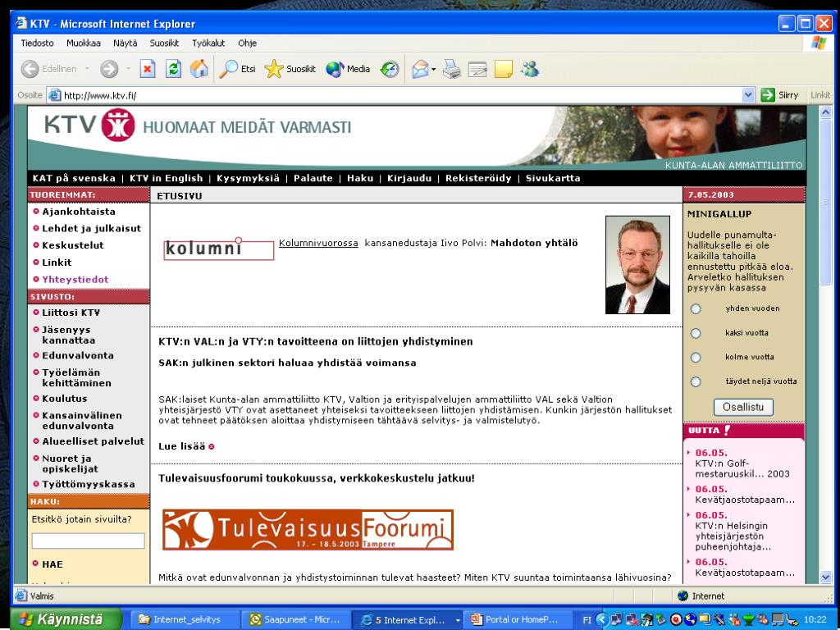840x630 pixels.
Task: Click the Internet zone globe in status bar
Action: point(682,596)
